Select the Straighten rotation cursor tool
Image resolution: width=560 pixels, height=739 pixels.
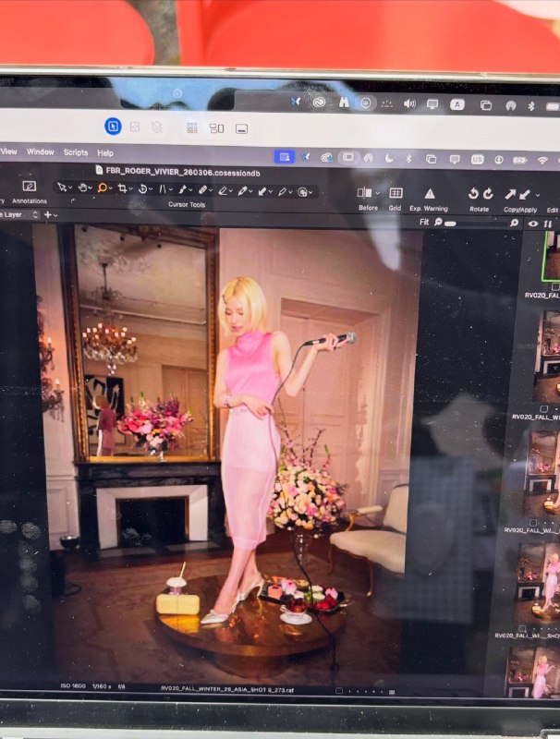coord(143,189)
